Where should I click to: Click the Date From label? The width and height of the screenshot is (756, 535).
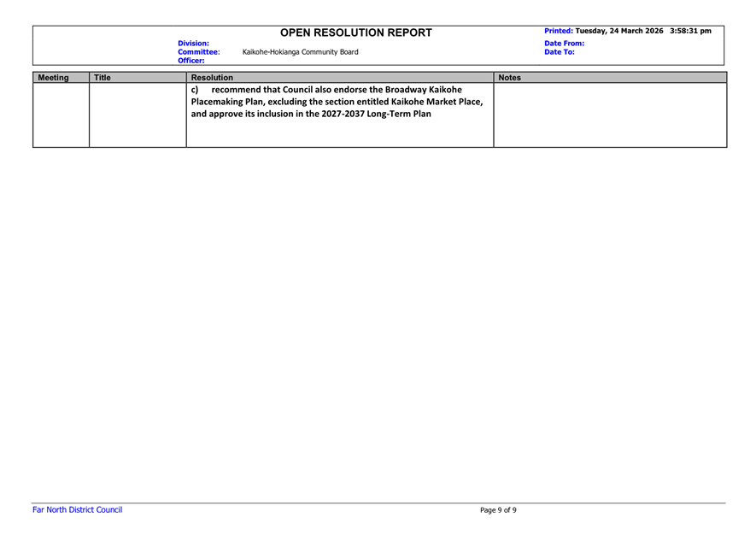pos(564,43)
